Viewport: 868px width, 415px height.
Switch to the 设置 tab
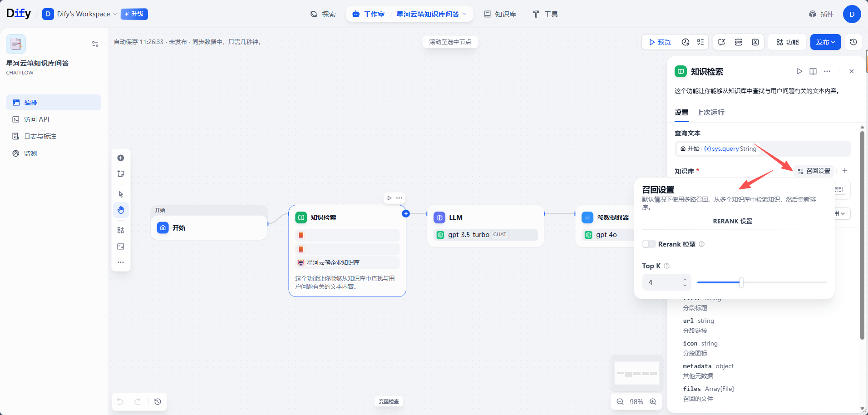681,113
